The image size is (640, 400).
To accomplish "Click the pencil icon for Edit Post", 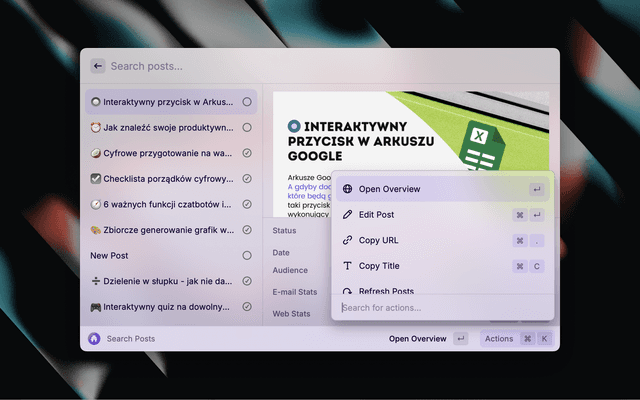I will point(347,215).
